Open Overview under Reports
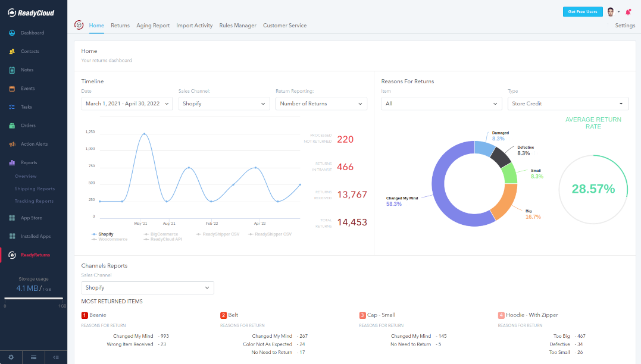This screenshot has width=641, height=364. [x=26, y=177]
